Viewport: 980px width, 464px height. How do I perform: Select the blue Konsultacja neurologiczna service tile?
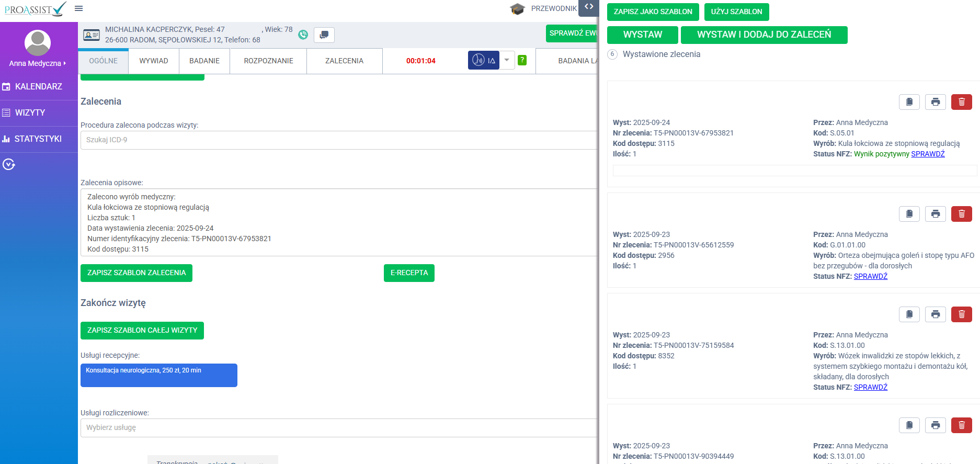coord(159,375)
